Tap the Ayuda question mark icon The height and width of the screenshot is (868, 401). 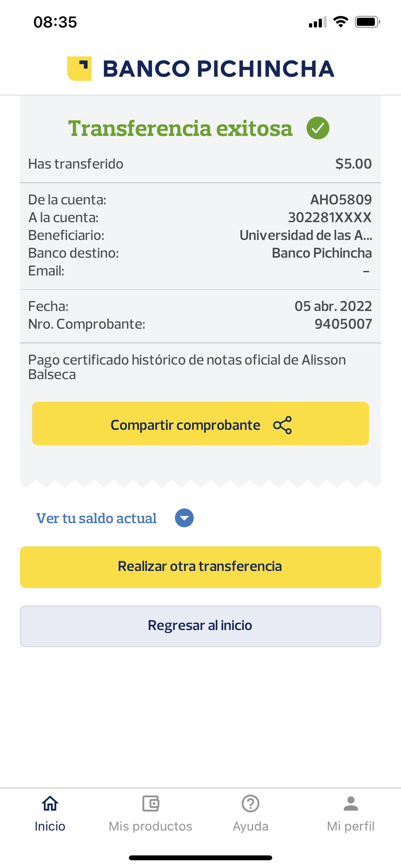click(250, 803)
